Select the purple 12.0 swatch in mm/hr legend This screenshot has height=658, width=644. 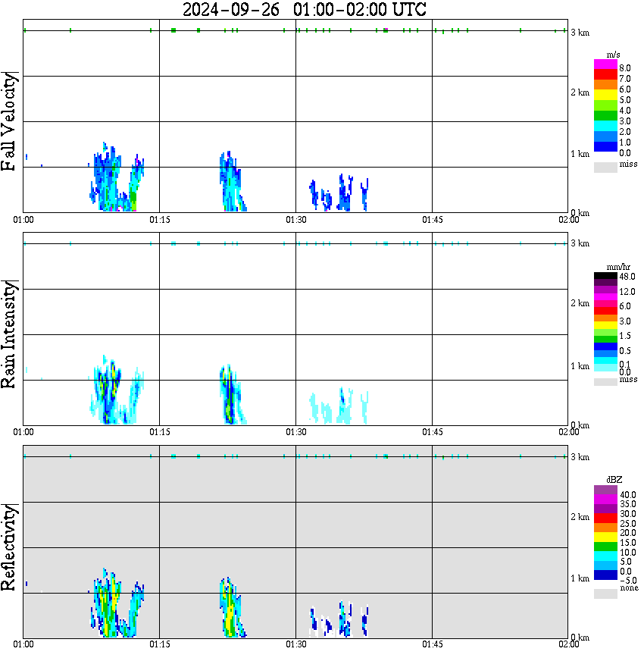coord(605,290)
